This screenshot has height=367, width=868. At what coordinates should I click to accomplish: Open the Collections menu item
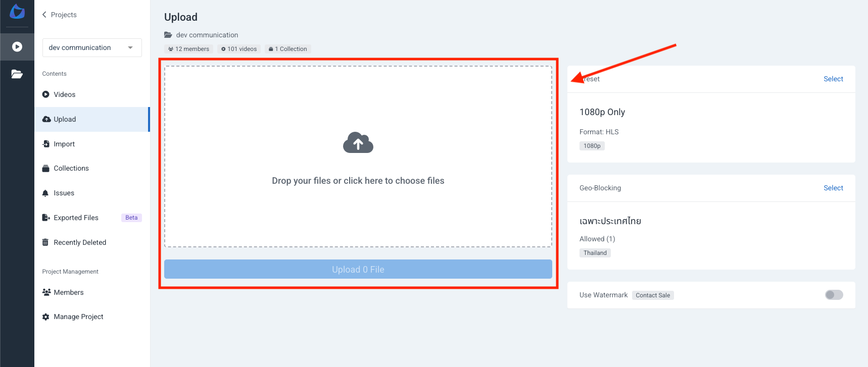pyautogui.click(x=71, y=168)
